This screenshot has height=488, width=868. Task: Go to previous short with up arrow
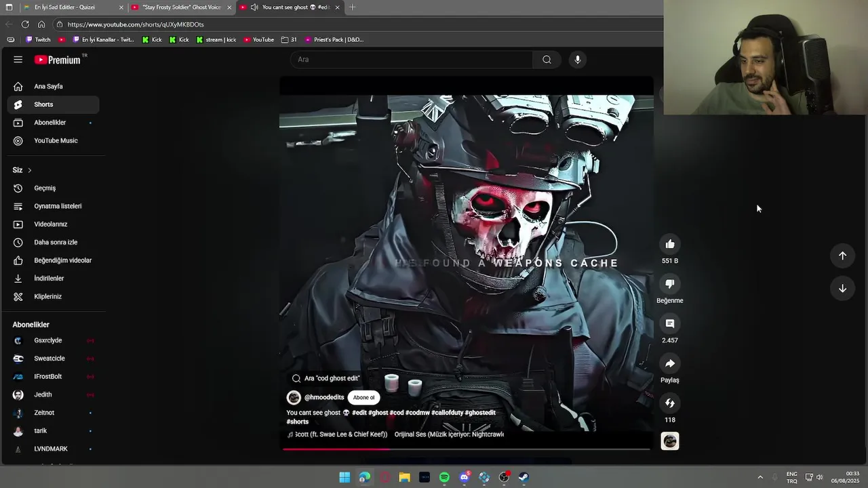coord(842,256)
